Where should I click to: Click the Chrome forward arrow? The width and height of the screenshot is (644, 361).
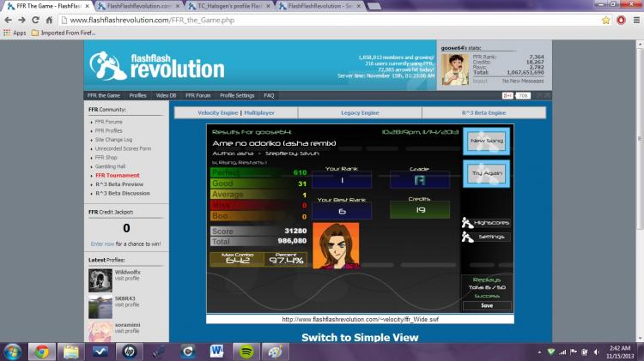click(x=21, y=20)
